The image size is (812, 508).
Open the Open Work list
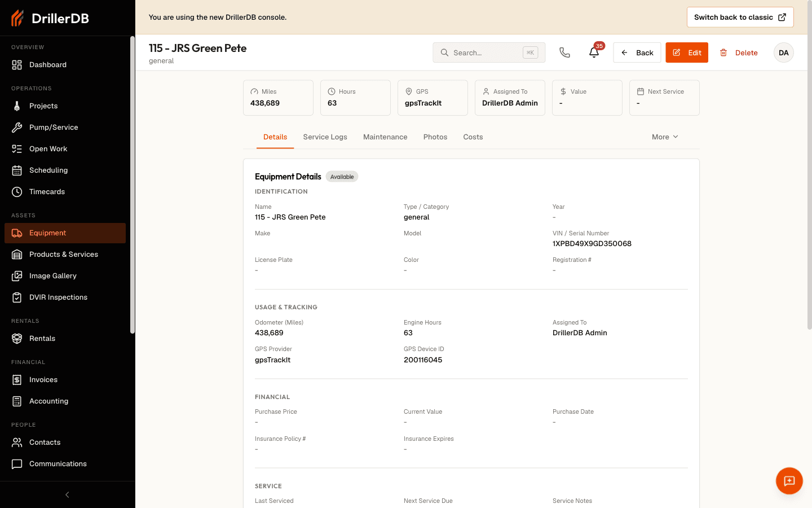(x=65, y=149)
